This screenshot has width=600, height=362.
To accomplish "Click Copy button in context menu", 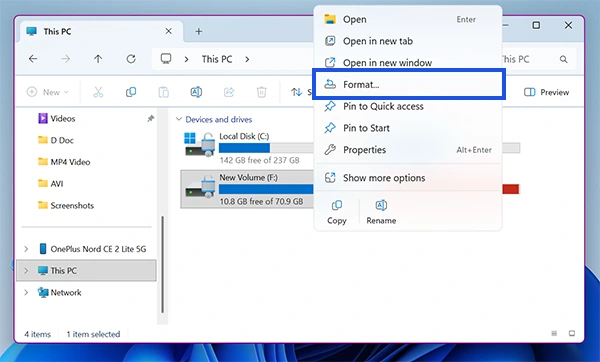I will [x=337, y=212].
